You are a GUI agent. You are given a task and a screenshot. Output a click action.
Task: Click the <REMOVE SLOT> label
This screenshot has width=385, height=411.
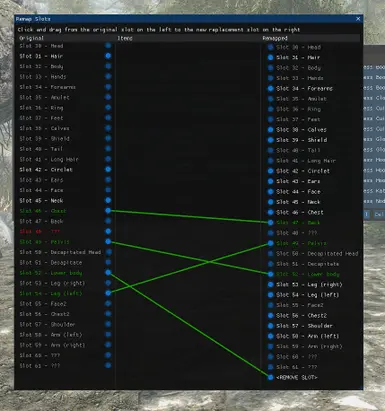[297, 377]
